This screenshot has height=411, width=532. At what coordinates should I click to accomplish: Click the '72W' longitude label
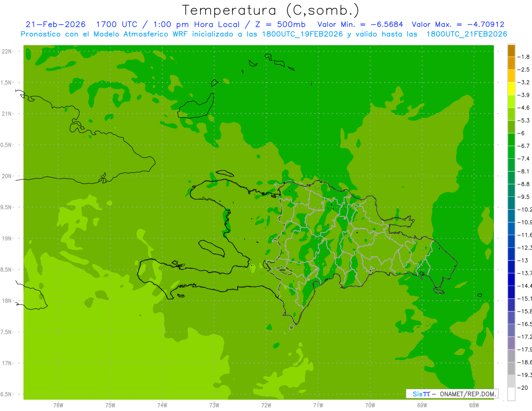click(266, 405)
